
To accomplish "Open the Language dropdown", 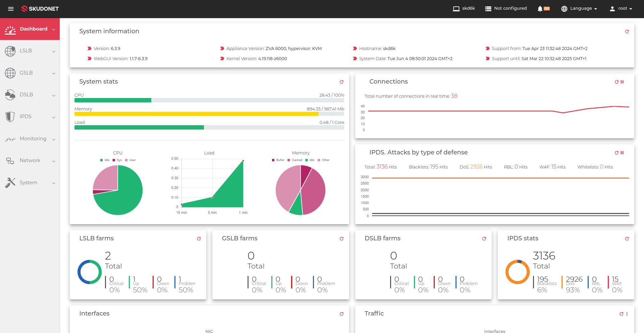I will point(579,9).
